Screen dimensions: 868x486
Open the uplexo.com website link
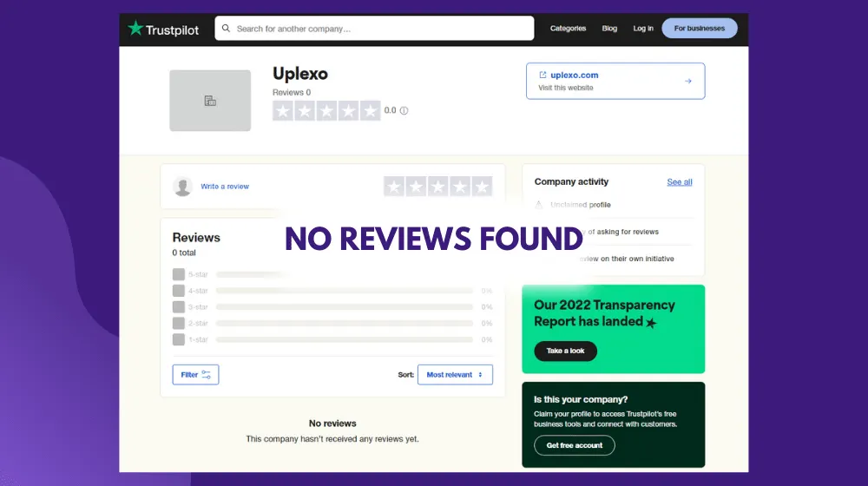(574, 76)
